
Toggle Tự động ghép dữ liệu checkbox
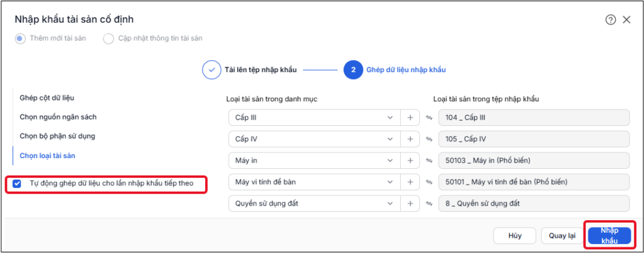17,183
